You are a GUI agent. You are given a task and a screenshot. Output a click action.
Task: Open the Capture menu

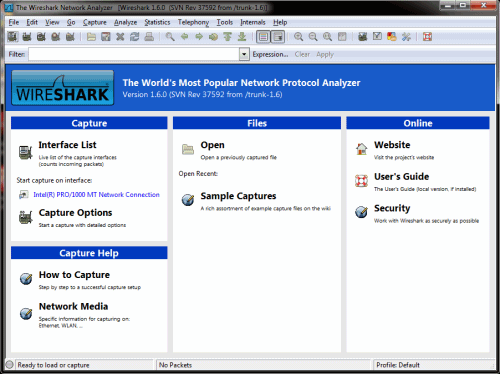click(95, 22)
